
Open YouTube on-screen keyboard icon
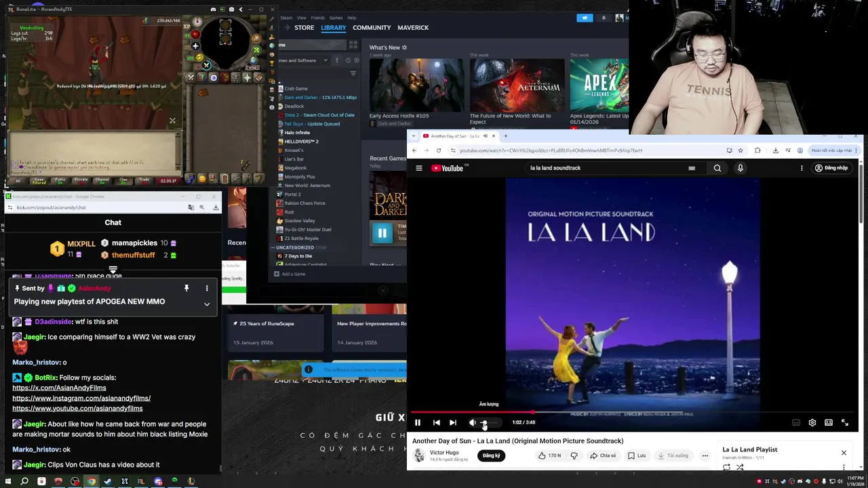tap(692, 168)
